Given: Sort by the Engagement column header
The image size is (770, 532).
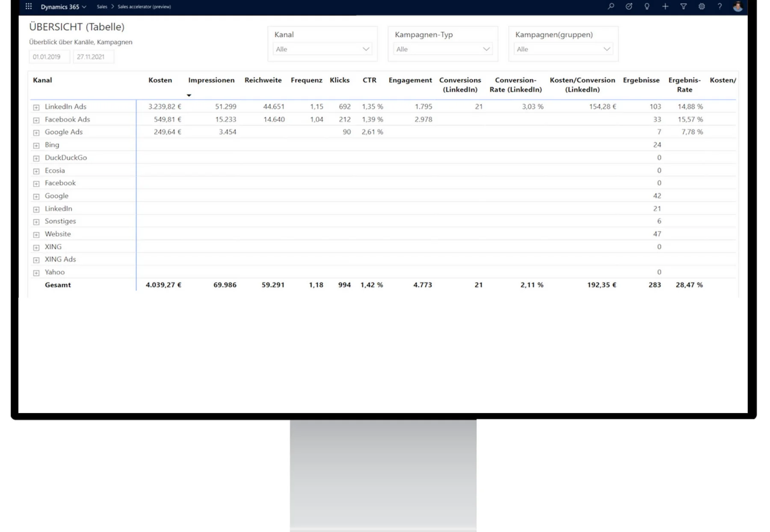Looking at the screenshot, I should pyautogui.click(x=410, y=80).
